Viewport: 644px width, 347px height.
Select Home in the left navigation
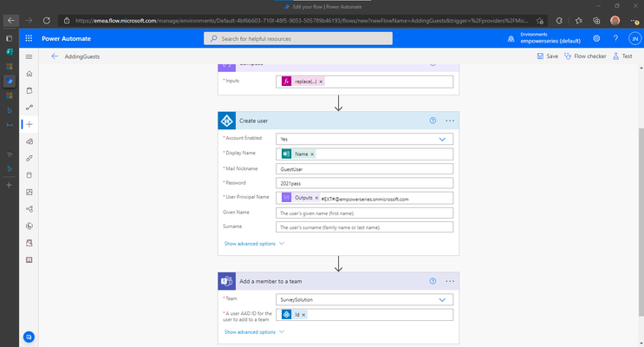29,74
